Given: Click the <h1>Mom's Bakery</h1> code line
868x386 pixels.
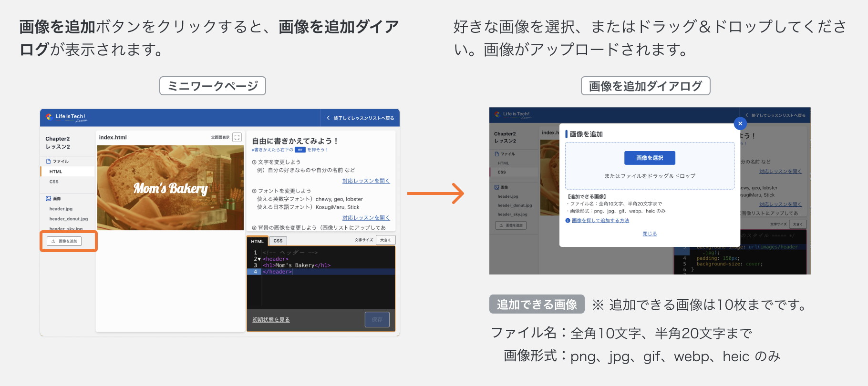Looking at the screenshot, I should click(297, 265).
